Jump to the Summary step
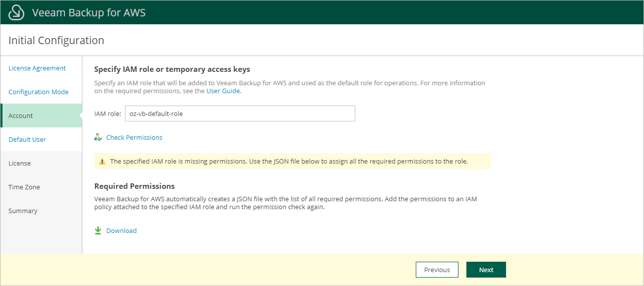The height and width of the screenshot is (286, 644). (23, 211)
